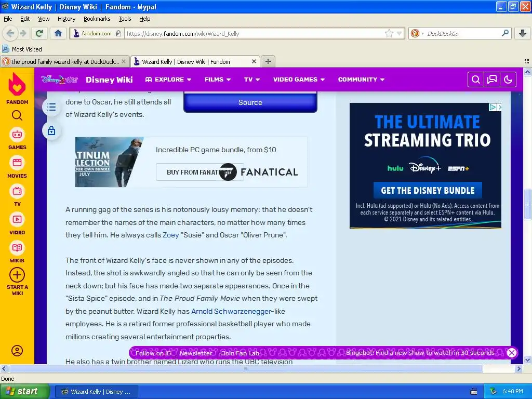The width and height of the screenshot is (532, 399).
Task: Click the Fandom sidebar search icon
Action: point(17,116)
